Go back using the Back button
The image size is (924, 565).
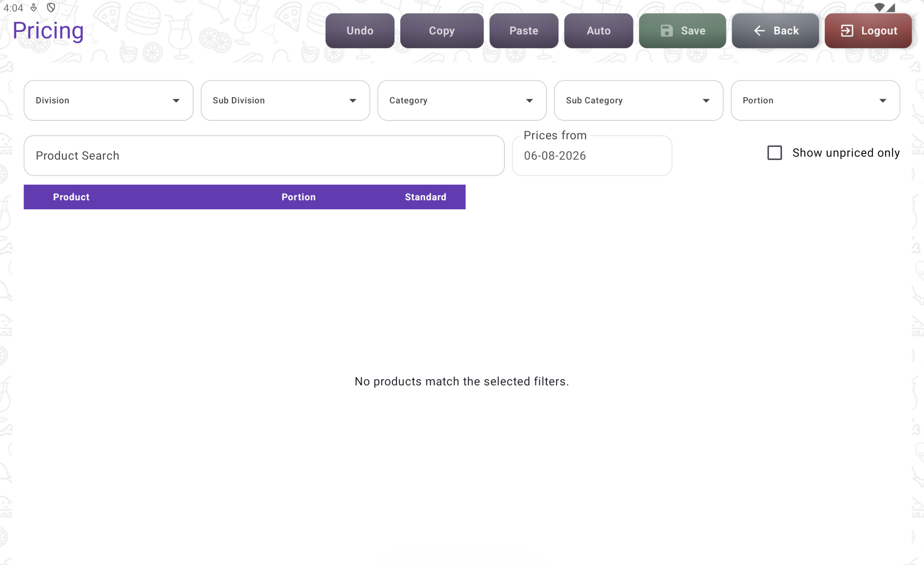[x=775, y=31]
